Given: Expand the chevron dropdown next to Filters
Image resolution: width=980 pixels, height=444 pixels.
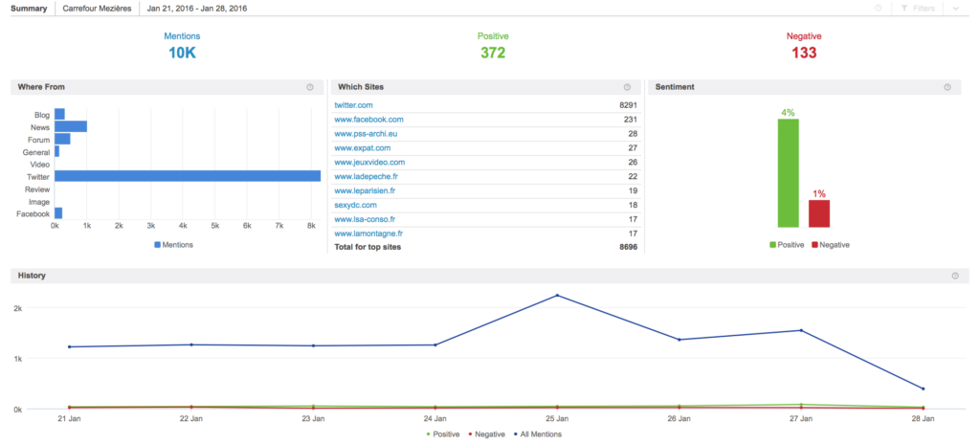Looking at the screenshot, I should click(x=954, y=9).
